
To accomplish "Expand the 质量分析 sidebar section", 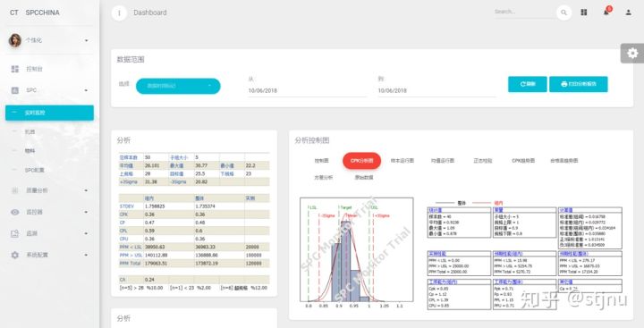I will (x=49, y=190).
